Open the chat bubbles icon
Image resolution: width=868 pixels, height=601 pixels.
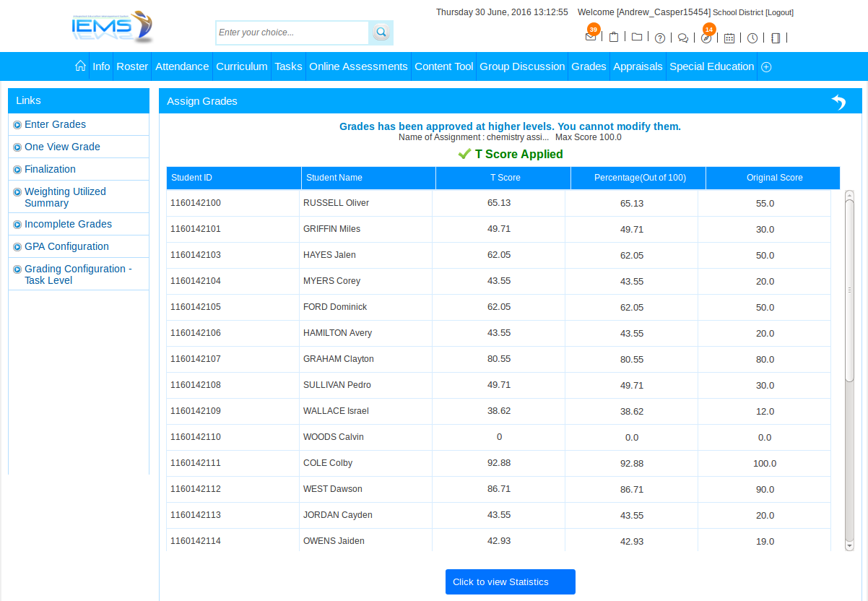pyautogui.click(x=683, y=38)
